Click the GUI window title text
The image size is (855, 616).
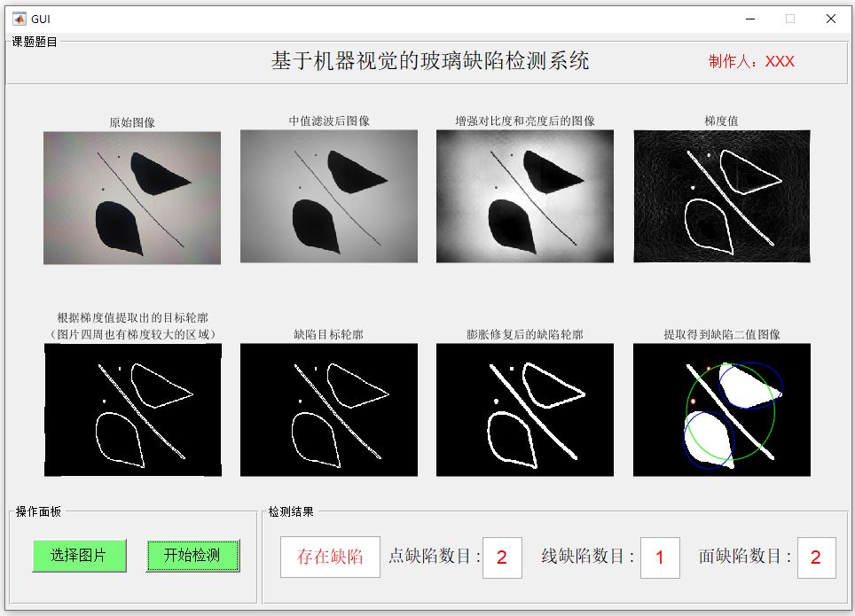40,19
